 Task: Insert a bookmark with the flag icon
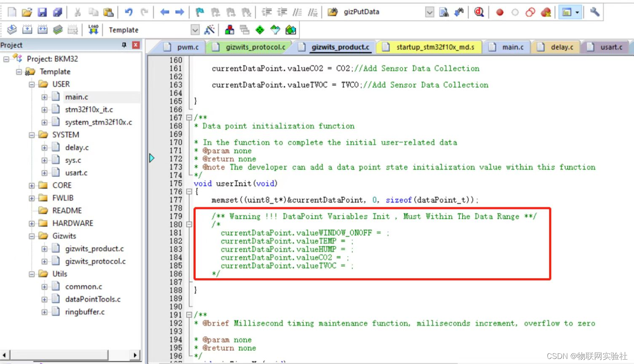(x=200, y=12)
